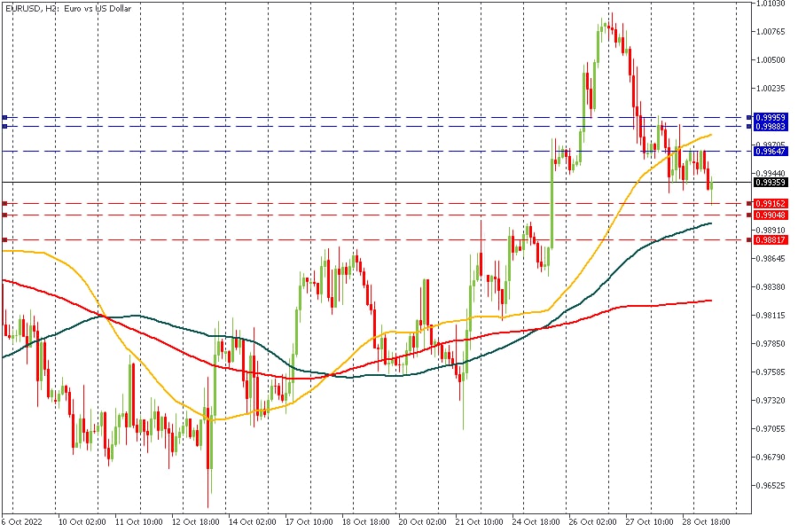798x532 pixels.
Task: Click the 10 Oct 02:00 time label
Action: 82,522
